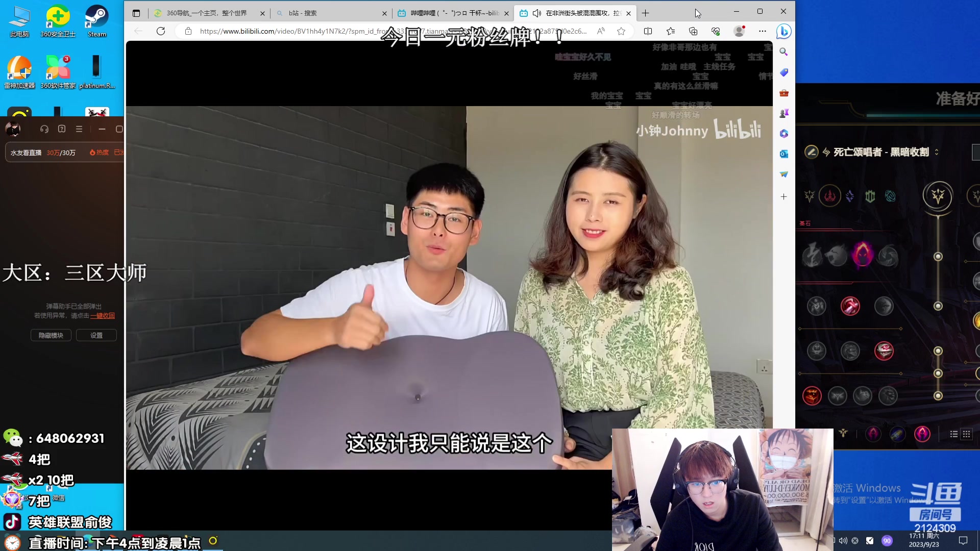This screenshot has height=551, width=980.
Task: Select the Ghost Poro rune
Action: pos(850,351)
